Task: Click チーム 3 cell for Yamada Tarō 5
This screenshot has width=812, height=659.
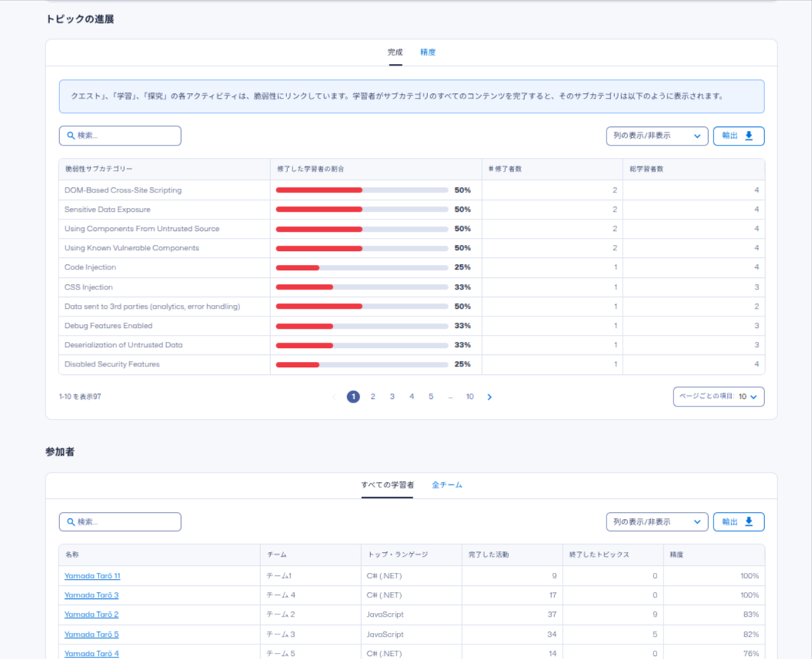Action: (x=311, y=634)
